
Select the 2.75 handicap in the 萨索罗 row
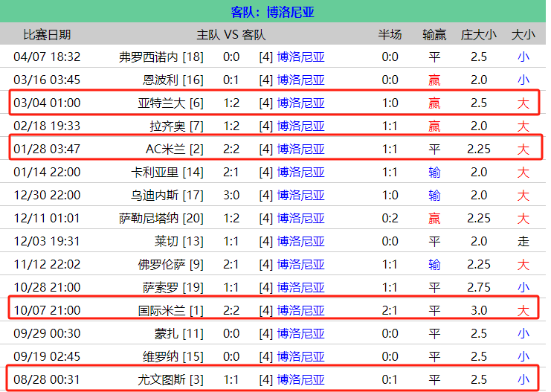(479, 287)
